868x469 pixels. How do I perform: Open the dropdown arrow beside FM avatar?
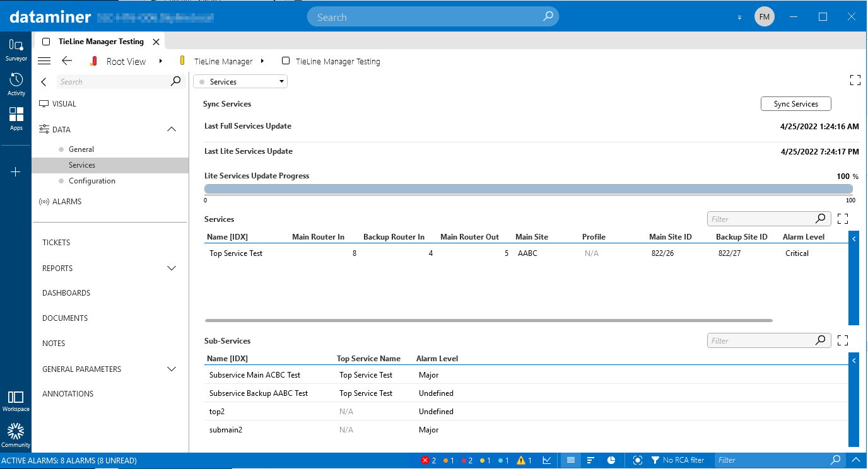pos(739,18)
